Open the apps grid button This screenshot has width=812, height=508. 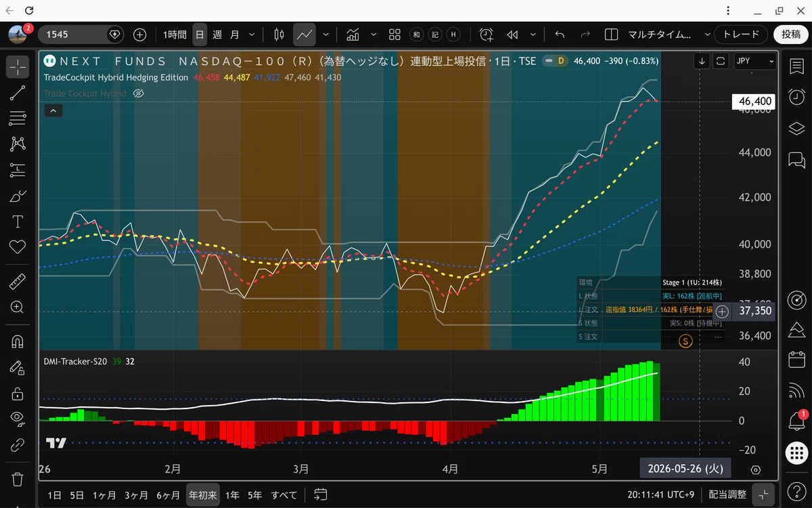tap(796, 453)
